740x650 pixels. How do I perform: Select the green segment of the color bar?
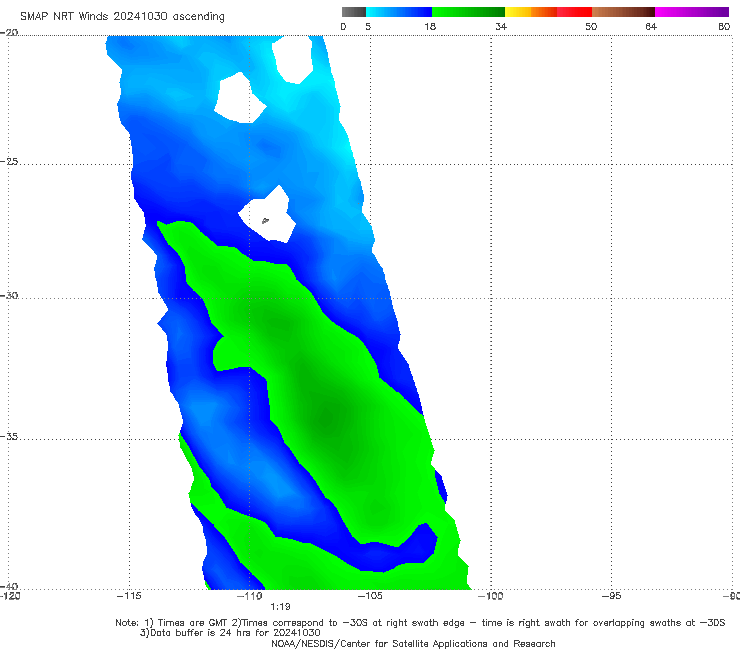tap(468, 12)
